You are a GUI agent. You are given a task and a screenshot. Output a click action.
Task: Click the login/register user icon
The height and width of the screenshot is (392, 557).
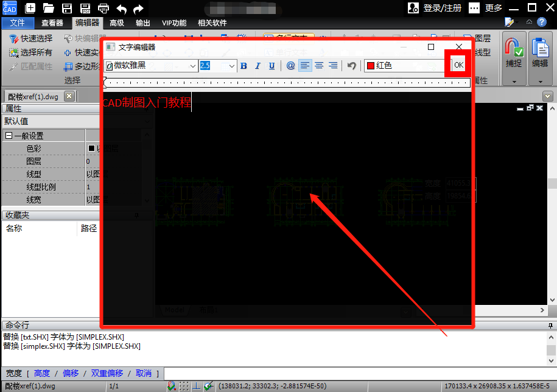click(x=413, y=8)
